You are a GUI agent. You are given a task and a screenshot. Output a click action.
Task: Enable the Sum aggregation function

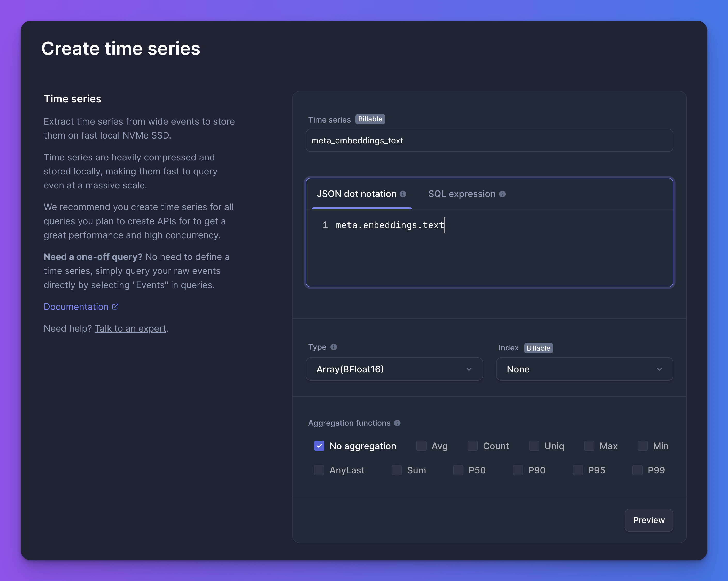pos(397,470)
